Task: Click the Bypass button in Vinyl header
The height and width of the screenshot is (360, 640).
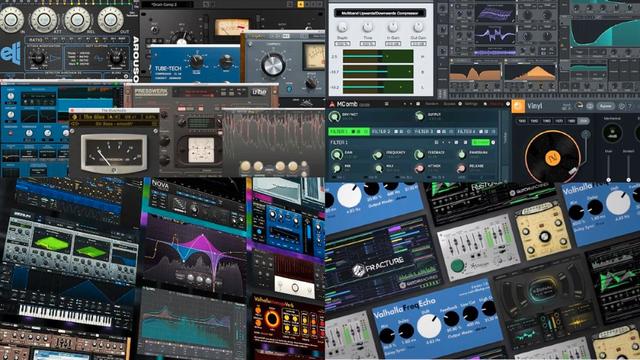Action: pos(606,106)
